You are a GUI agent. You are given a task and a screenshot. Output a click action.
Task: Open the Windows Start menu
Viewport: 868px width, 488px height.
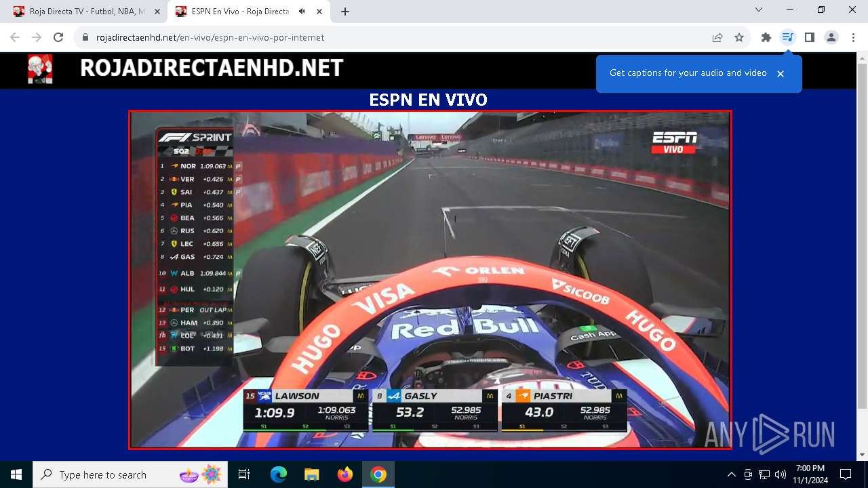pyautogui.click(x=16, y=474)
